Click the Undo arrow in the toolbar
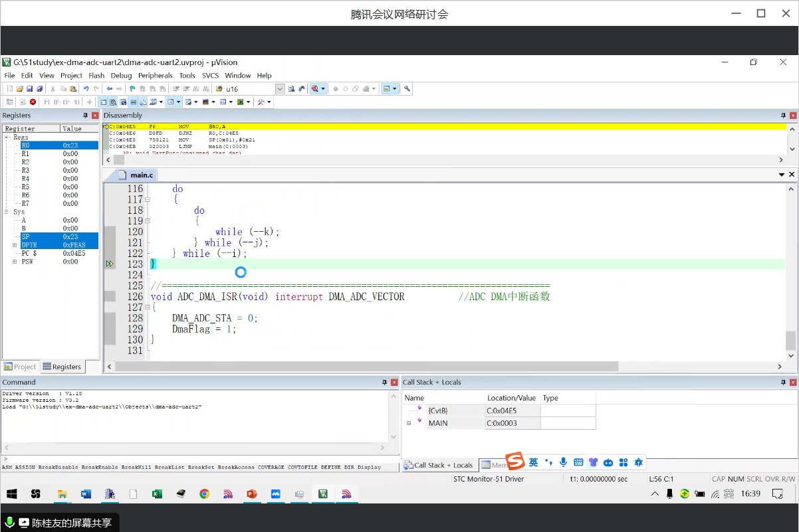799x532 pixels. pos(86,88)
